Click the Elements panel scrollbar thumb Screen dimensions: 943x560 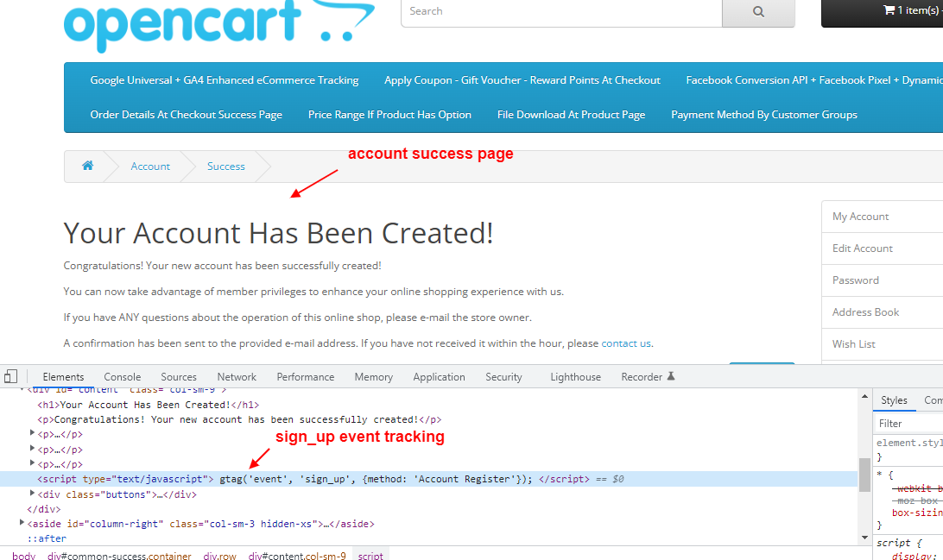coord(864,475)
